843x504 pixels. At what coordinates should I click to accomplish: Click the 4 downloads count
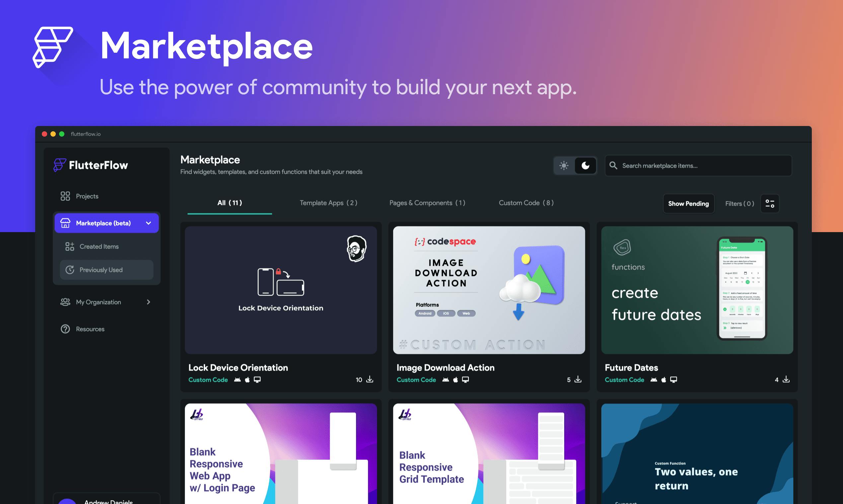[777, 380]
